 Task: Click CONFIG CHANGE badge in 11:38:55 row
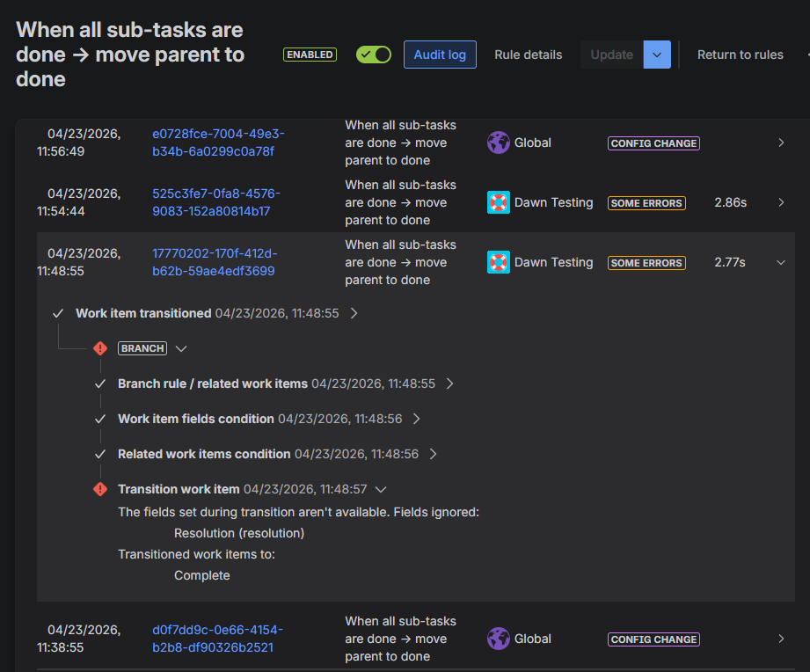pyautogui.click(x=653, y=639)
